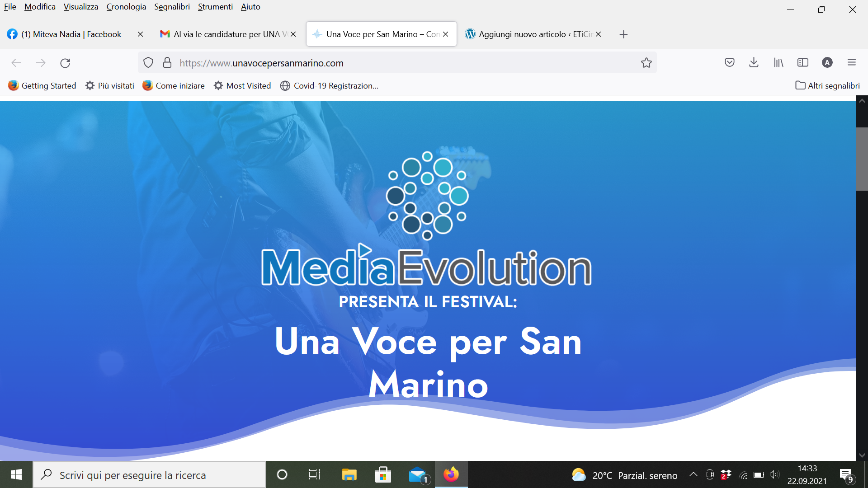Open Cortana from the taskbar
Image resolution: width=868 pixels, height=488 pixels.
pyautogui.click(x=282, y=474)
